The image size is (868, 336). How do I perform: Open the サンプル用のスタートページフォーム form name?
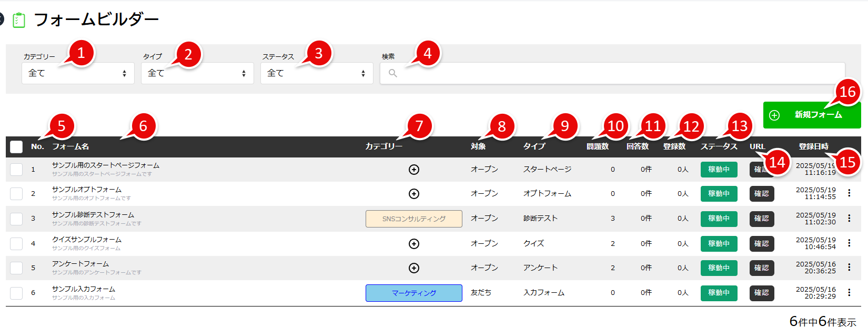[106, 165]
